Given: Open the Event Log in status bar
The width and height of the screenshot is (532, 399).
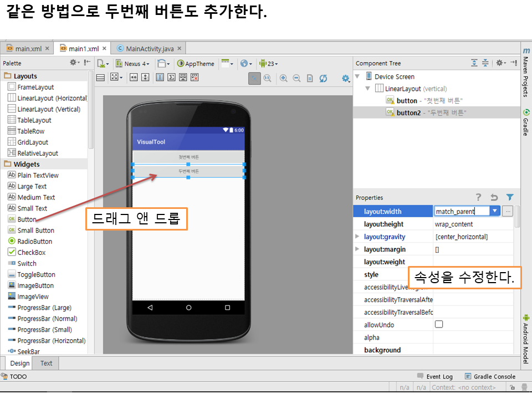Looking at the screenshot, I should [435, 377].
